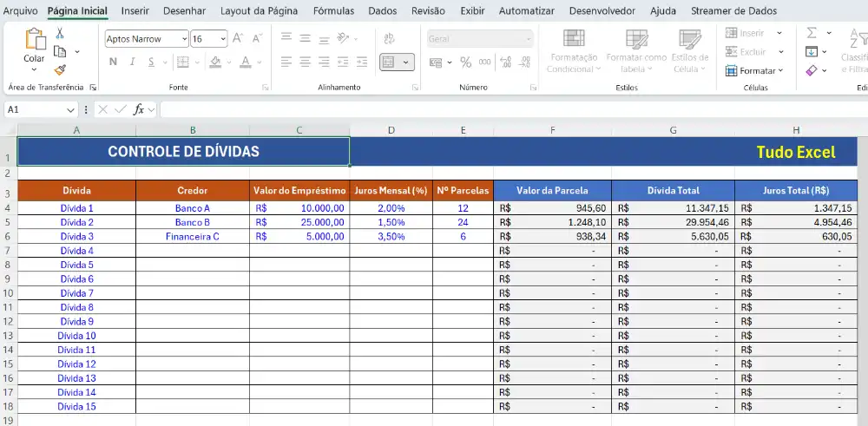Open the Aptos Narrow font name dropdown
868x426 pixels.
pos(184,39)
